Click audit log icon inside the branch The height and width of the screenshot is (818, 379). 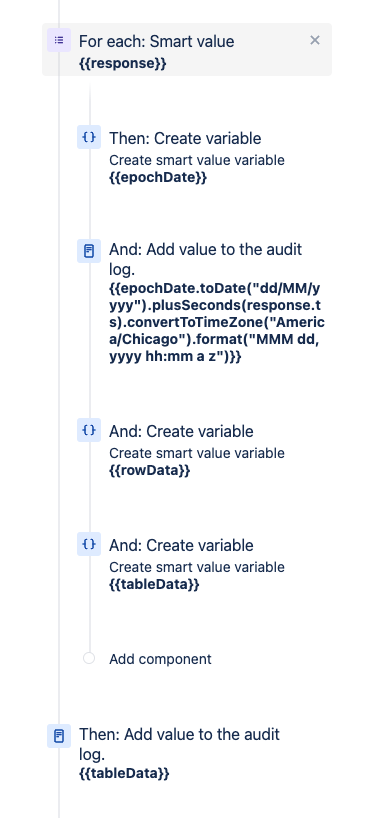point(89,251)
